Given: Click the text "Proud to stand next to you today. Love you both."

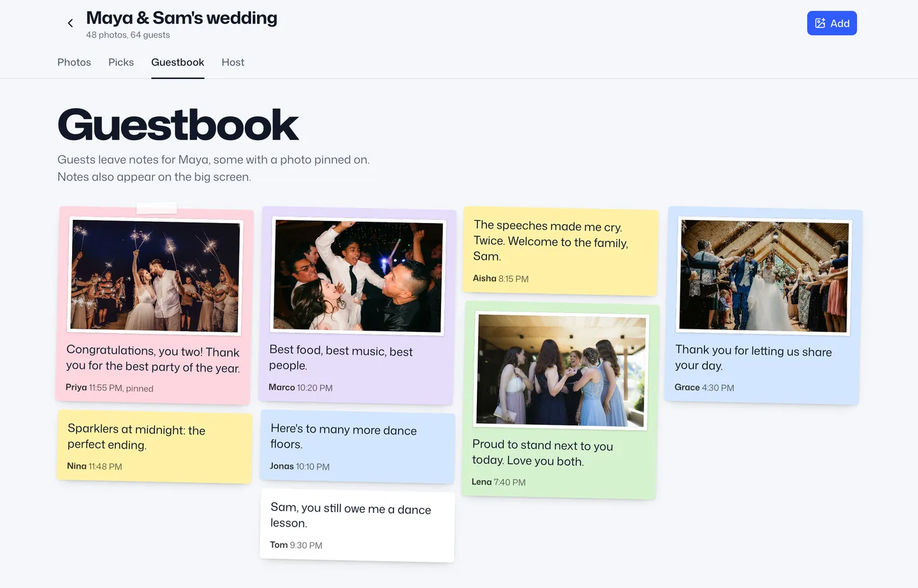Looking at the screenshot, I should [x=543, y=452].
